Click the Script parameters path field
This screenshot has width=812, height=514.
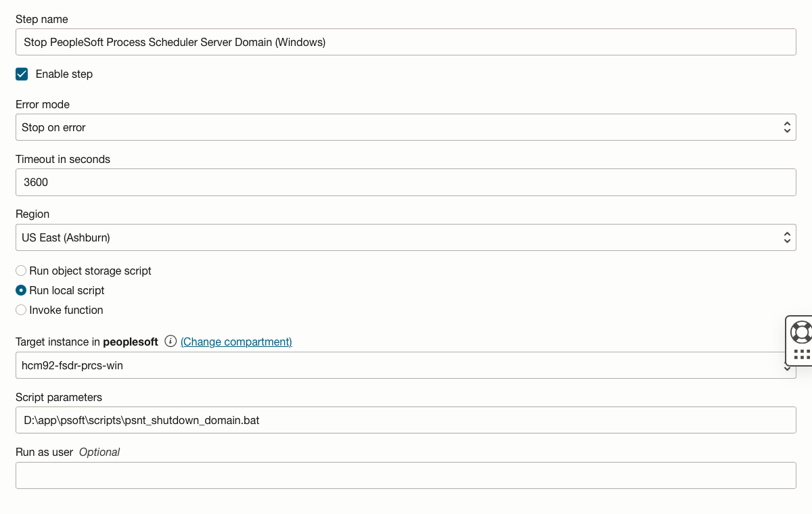(406, 420)
